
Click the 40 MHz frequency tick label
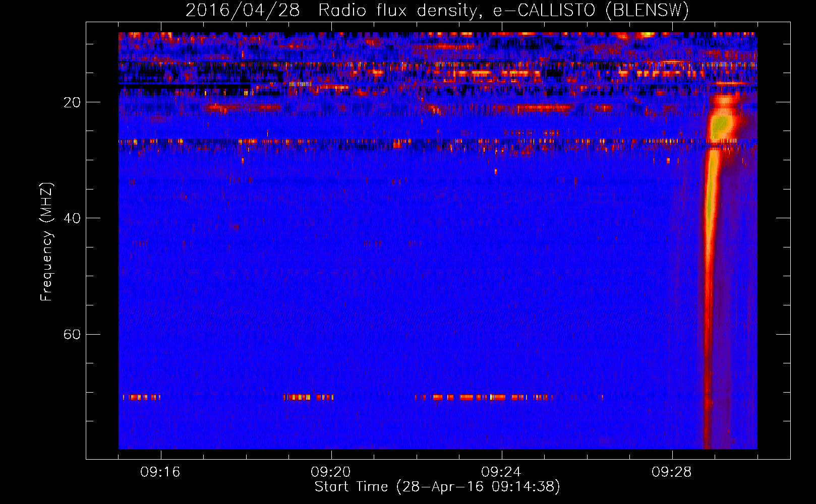pos(72,218)
